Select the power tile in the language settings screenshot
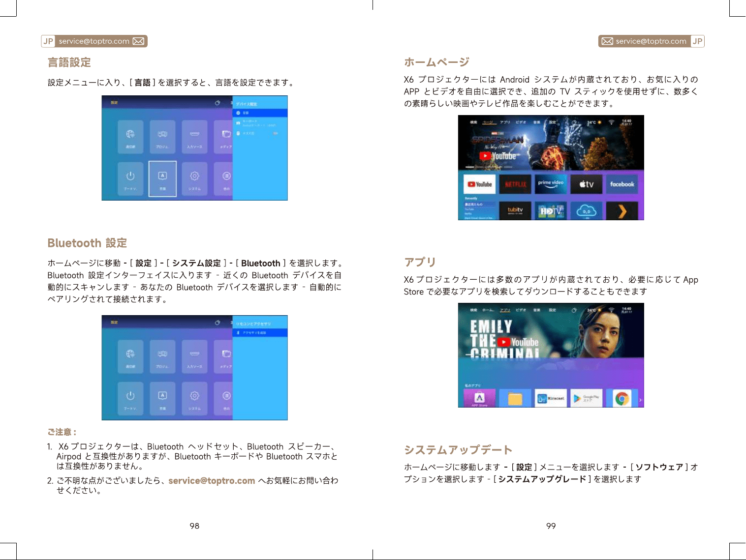The width and height of the screenshot is (746, 560). [130, 179]
